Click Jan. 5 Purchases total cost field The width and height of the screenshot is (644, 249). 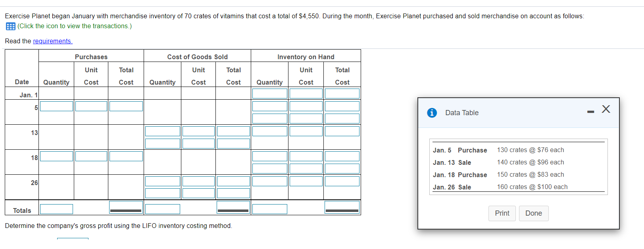point(126,106)
